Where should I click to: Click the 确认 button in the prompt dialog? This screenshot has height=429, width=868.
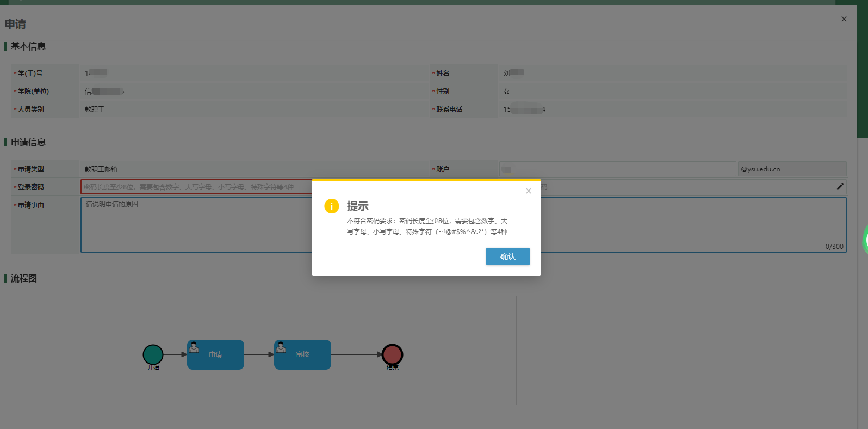click(x=507, y=256)
